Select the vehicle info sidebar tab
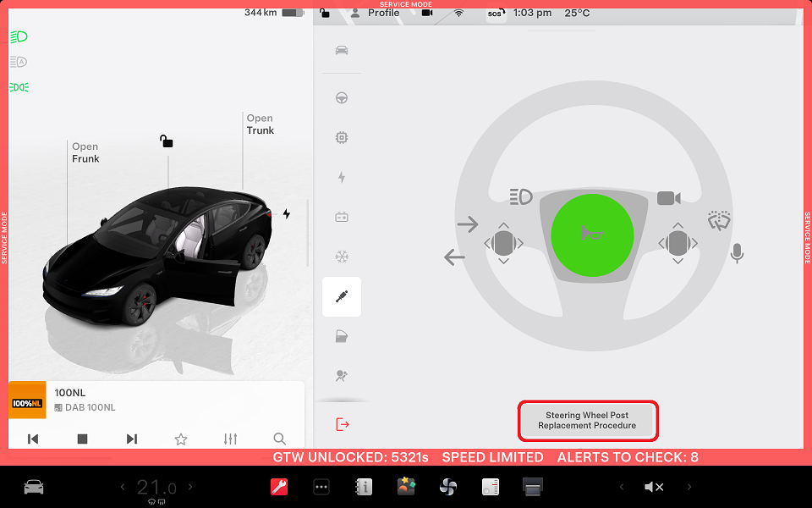Viewport: 812px width, 508px height. (342, 50)
